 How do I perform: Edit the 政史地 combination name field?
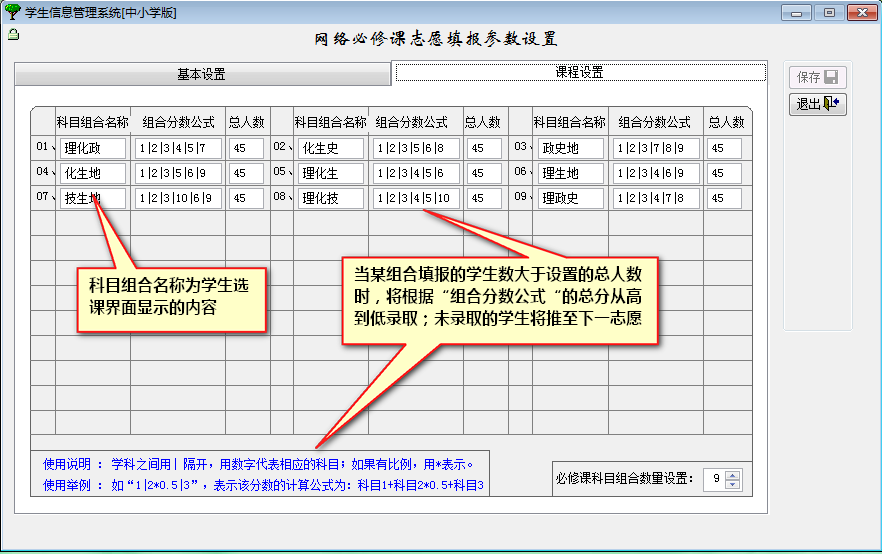[x=570, y=148]
